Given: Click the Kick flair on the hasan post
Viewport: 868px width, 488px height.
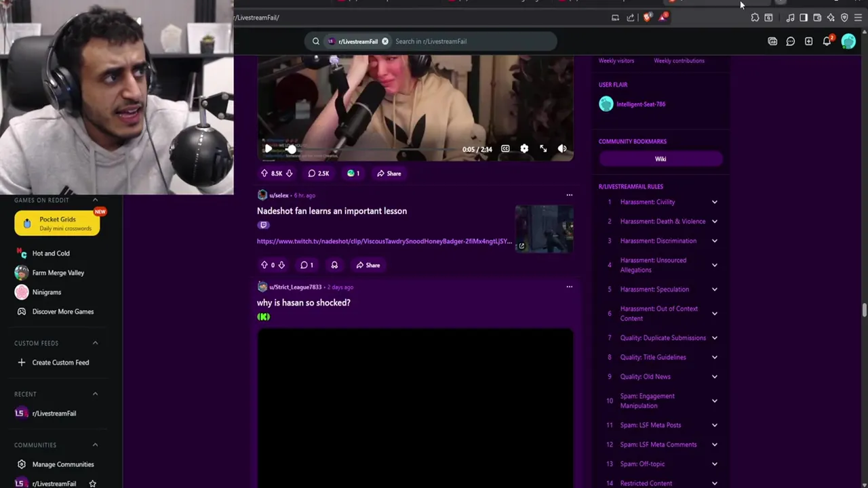Looking at the screenshot, I should (x=264, y=317).
